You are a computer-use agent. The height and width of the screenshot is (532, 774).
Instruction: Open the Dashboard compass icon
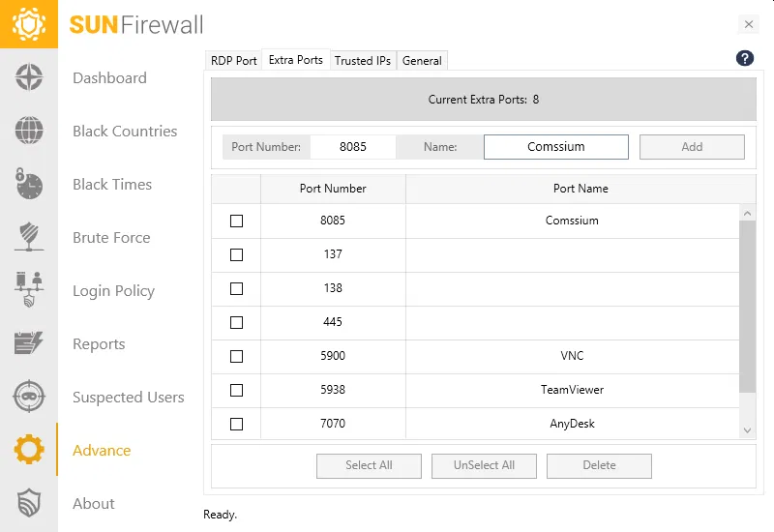pyautogui.click(x=29, y=78)
